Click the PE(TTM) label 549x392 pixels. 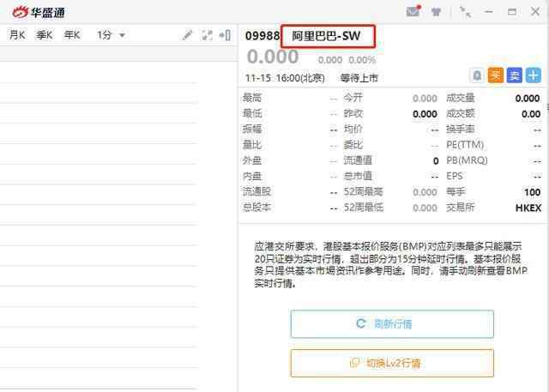click(465, 145)
